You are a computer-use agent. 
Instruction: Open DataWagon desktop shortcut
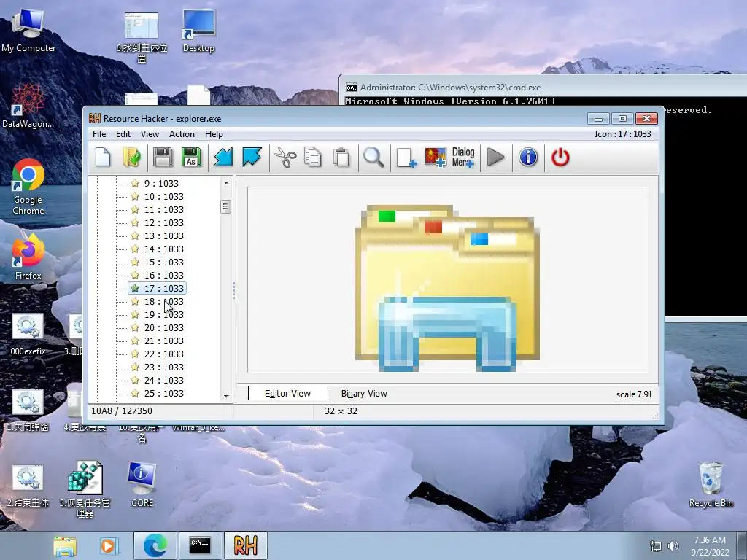point(28,106)
